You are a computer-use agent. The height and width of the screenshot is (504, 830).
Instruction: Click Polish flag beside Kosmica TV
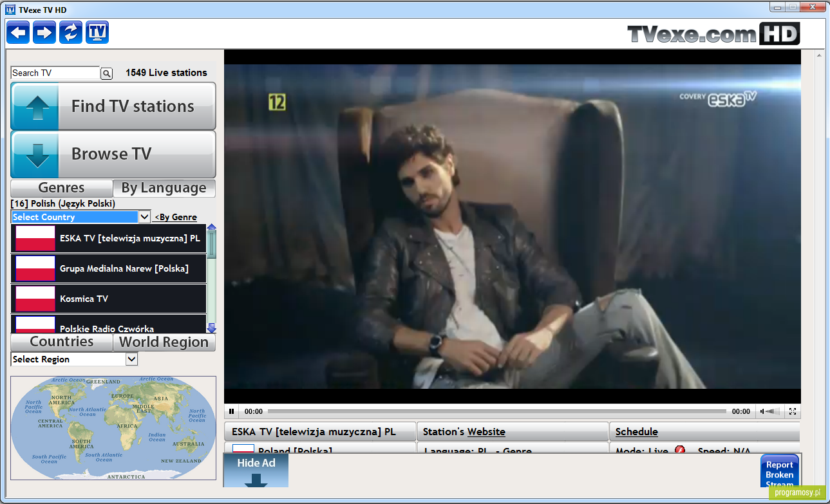coord(35,299)
